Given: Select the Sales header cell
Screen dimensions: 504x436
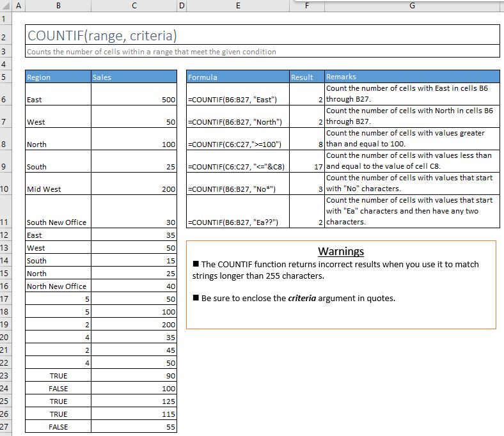Looking at the screenshot, I should (134, 77).
